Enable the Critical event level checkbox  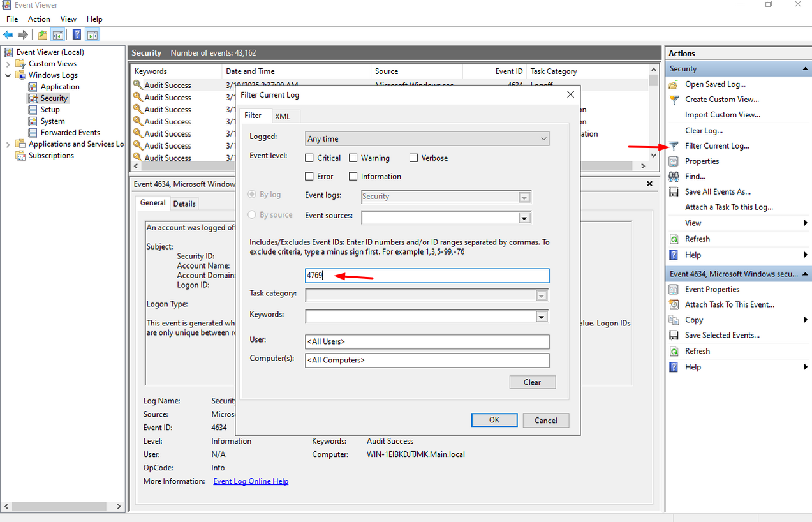pyautogui.click(x=309, y=158)
